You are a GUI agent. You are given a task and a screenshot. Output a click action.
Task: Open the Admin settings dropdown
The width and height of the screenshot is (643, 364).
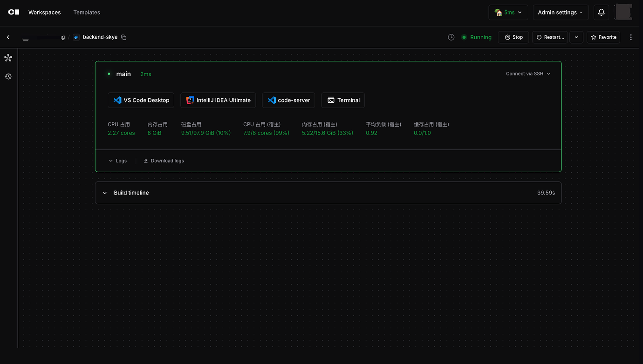click(561, 13)
